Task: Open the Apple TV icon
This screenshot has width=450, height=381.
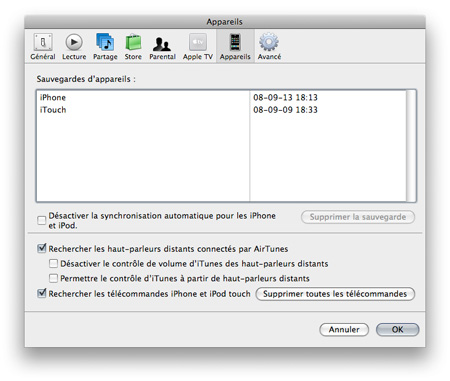Action: [x=198, y=47]
